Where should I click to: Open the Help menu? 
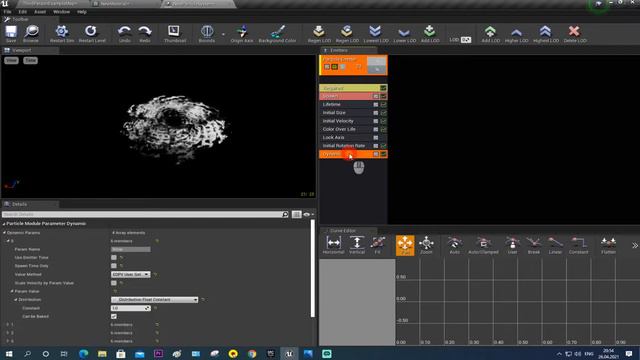pos(82,12)
